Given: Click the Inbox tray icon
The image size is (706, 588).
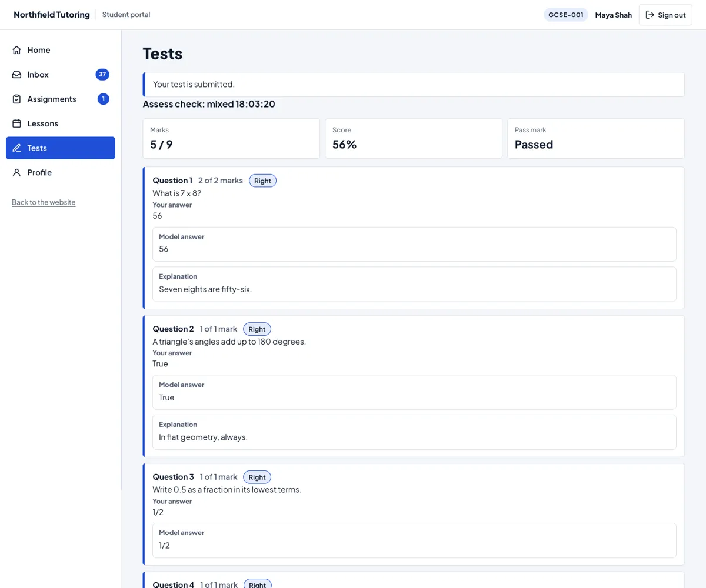Looking at the screenshot, I should tap(16, 75).
